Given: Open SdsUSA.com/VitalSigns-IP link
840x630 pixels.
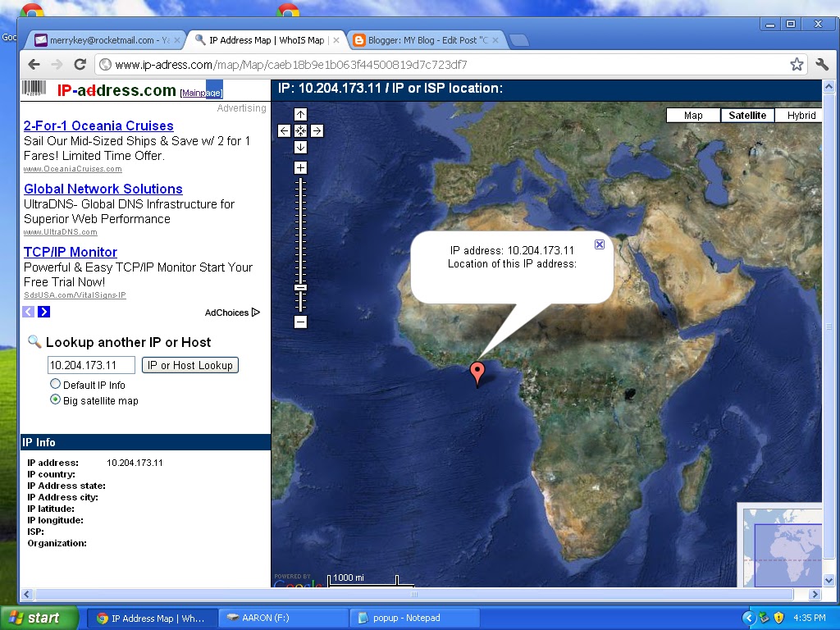Looking at the screenshot, I should point(75,295).
